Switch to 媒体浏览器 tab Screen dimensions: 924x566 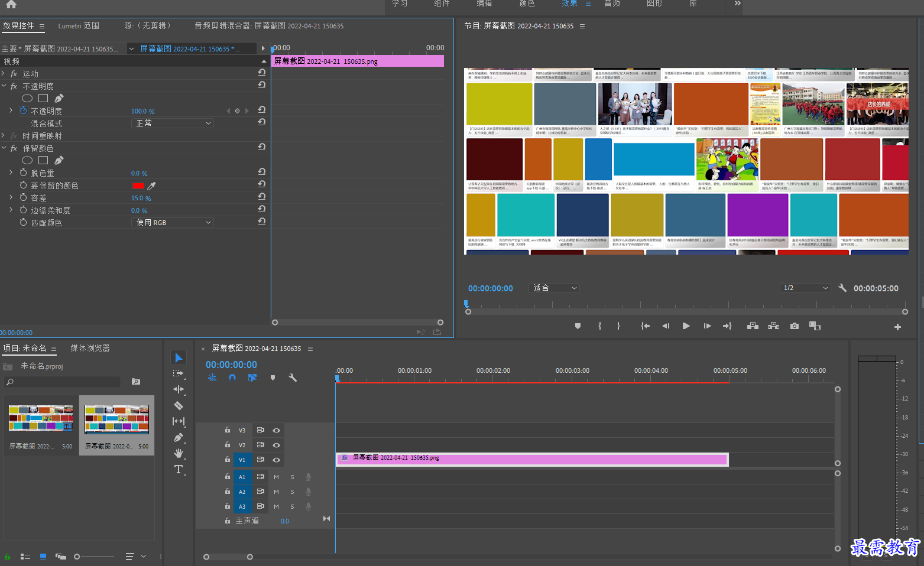point(90,348)
